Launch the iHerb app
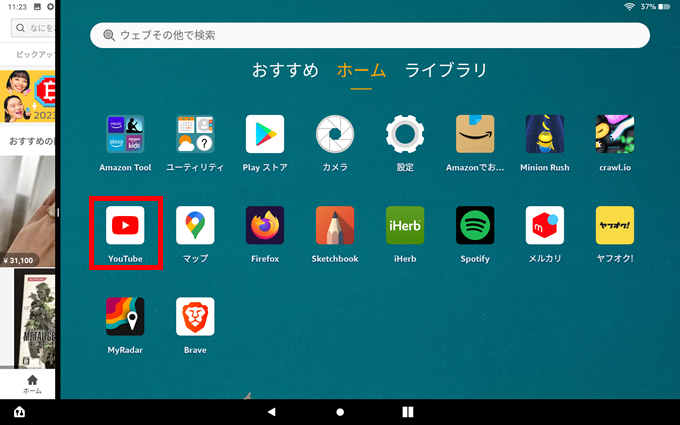 click(405, 225)
